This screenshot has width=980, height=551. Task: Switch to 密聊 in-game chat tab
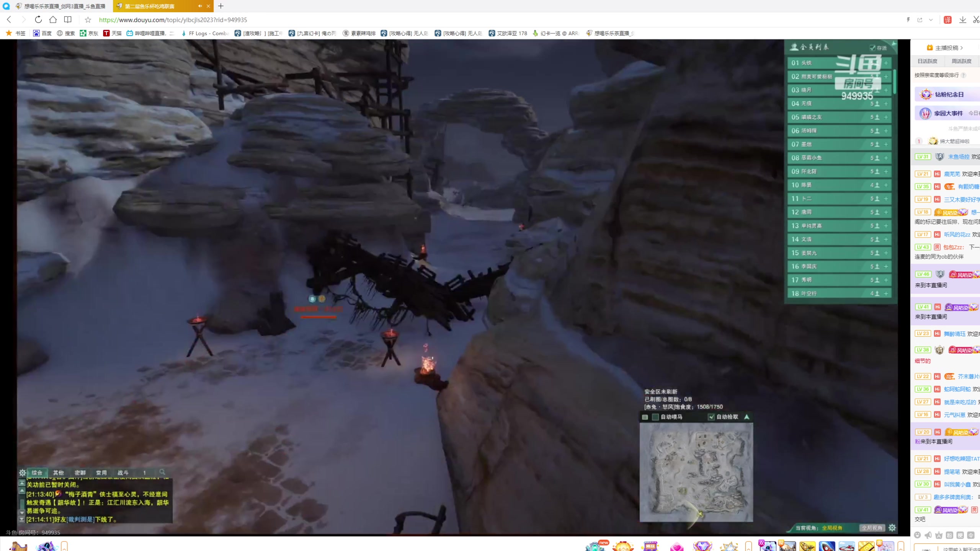tap(80, 473)
